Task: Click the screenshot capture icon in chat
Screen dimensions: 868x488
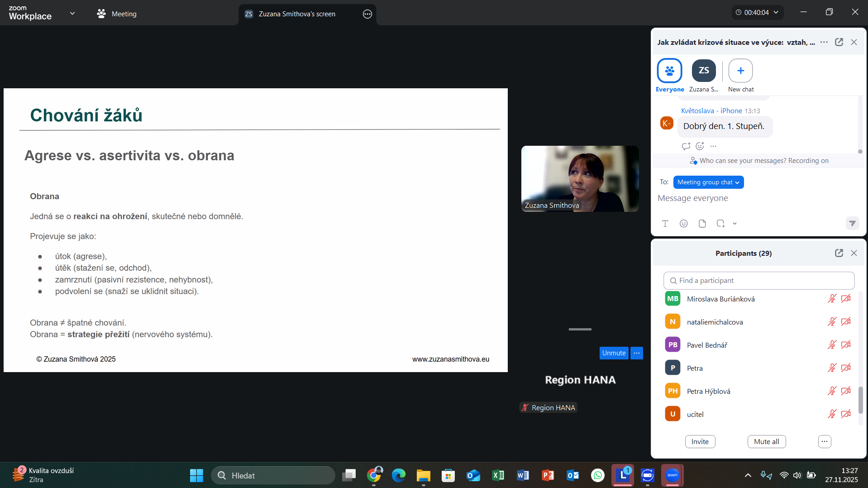Action: coord(720,224)
